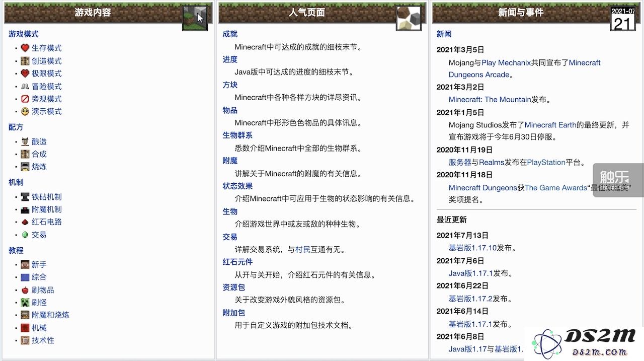Click the clock icon beside 演示模式

[25, 111]
